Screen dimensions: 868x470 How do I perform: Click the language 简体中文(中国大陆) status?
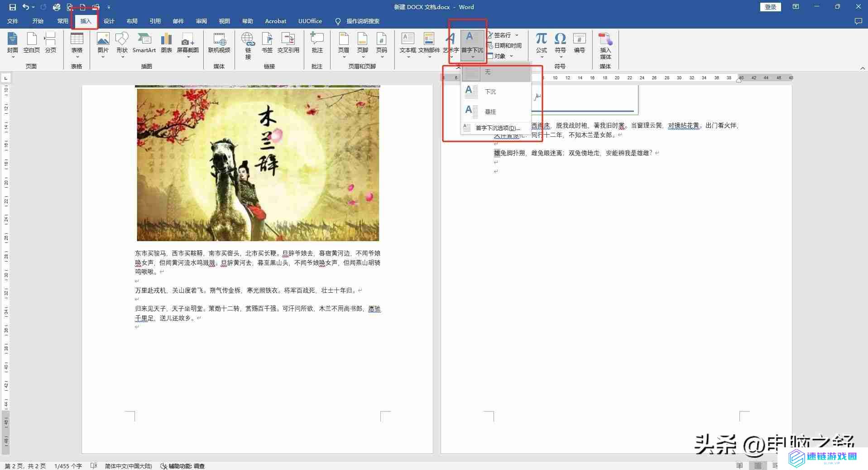coord(129,466)
